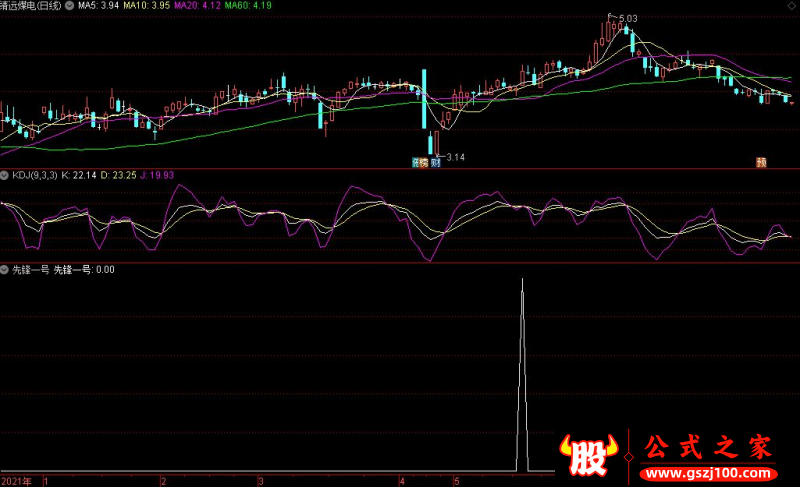Click the 靖远煤电(日线) stock title
This screenshot has height=487, width=800.
(31, 6)
